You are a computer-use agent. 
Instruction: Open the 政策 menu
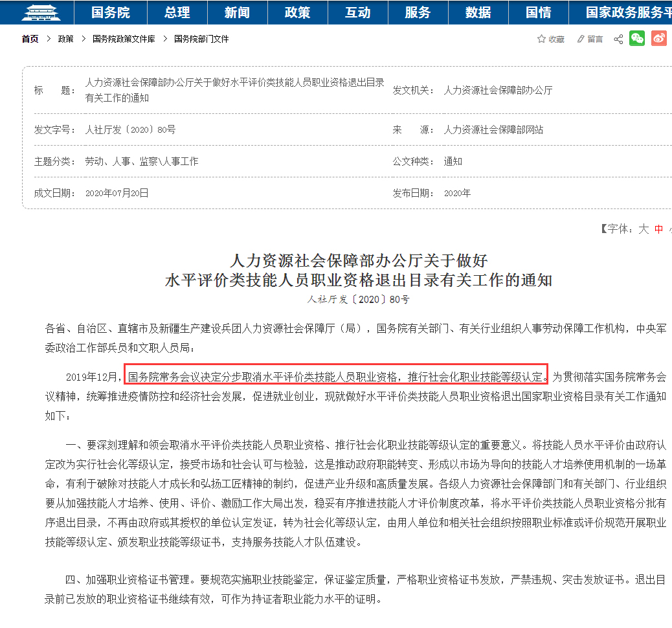click(x=297, y=12)
